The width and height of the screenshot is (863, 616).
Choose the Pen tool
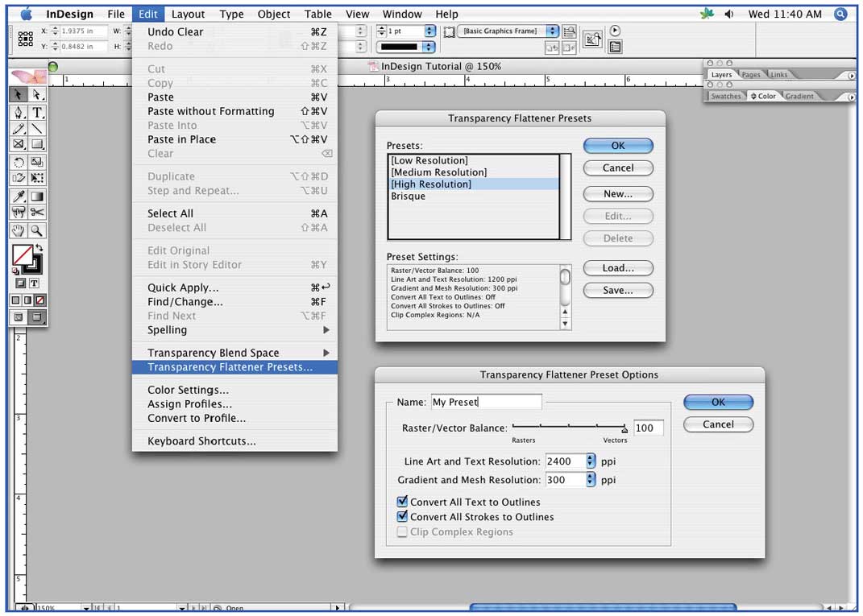tap(19, 114)
